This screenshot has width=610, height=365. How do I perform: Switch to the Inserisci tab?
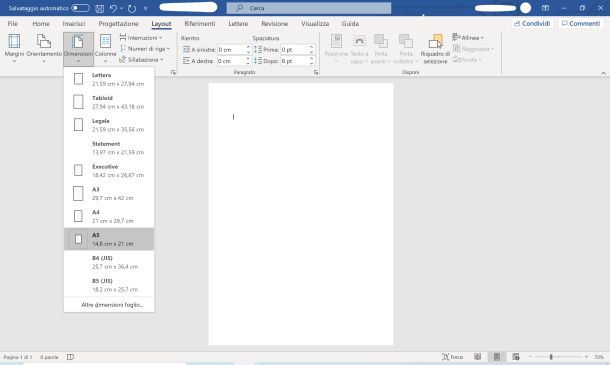pos(74,24)
